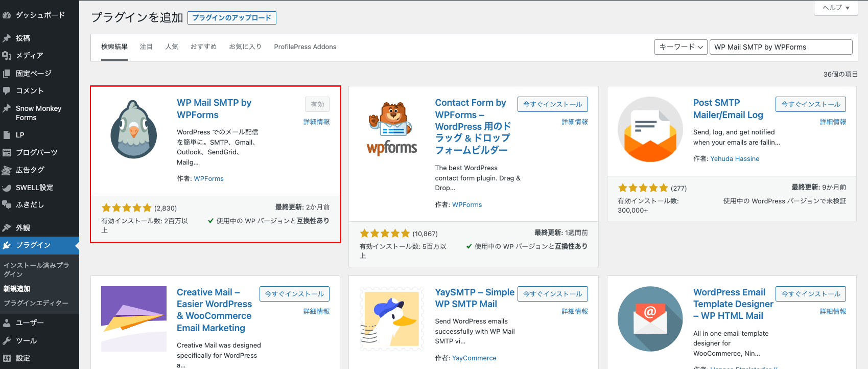Screen dimensions: 868x369
Task: Open 詳細情報 for YaySMTP
Action: click(575, 312)
